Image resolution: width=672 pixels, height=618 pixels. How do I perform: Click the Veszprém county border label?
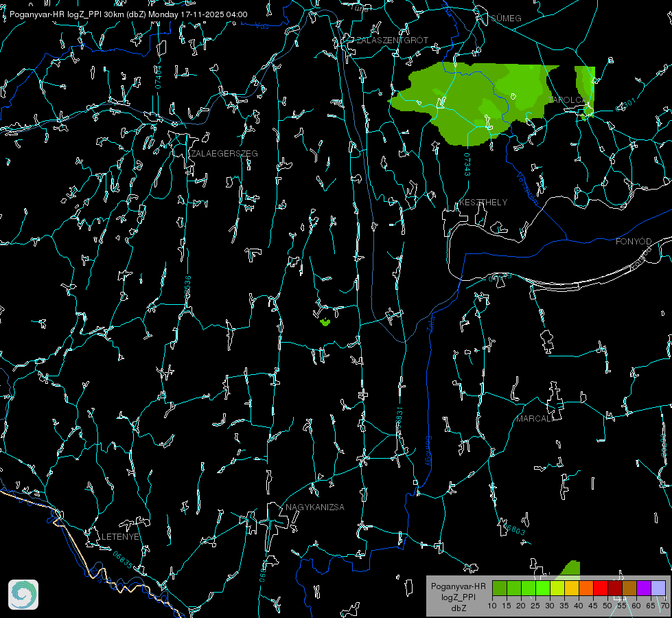(526, 188)
